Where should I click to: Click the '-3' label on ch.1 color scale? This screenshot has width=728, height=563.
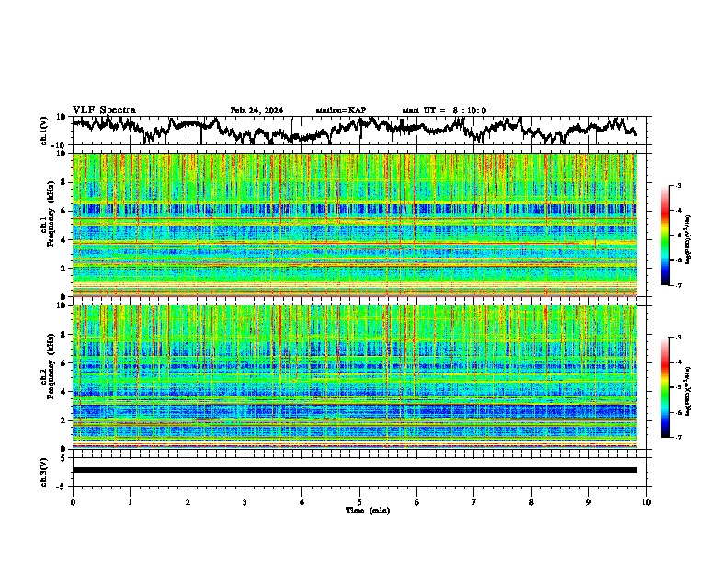(677, 185)
